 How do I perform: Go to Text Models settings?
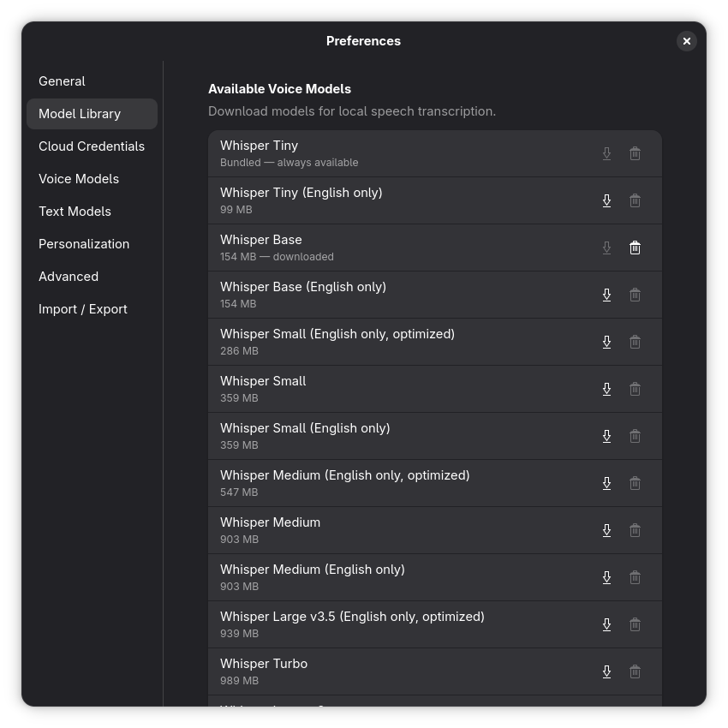pyautogui.click(x=75, y=212)
